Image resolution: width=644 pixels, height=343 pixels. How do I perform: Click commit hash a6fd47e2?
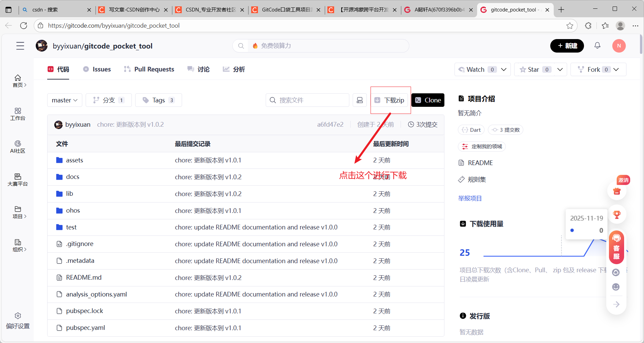point(330,125)
